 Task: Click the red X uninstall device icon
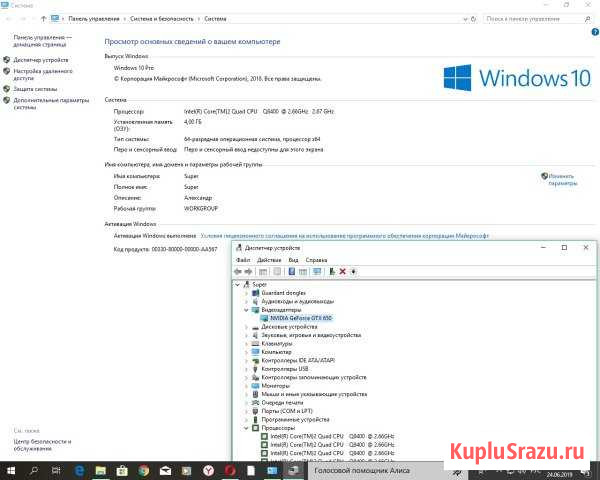(342, 271)
